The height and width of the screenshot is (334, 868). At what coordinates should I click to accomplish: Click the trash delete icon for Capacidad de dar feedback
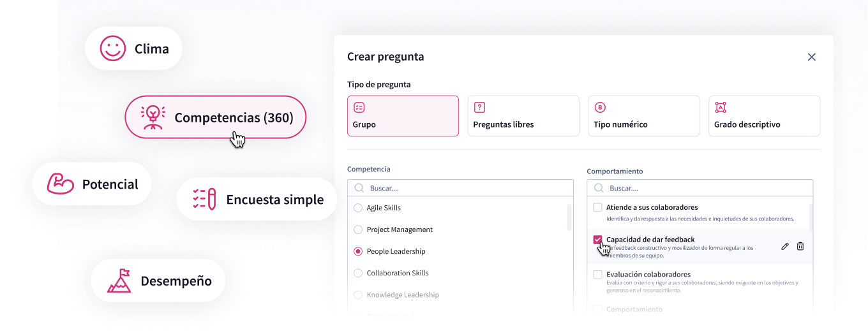tap(800, 246)
